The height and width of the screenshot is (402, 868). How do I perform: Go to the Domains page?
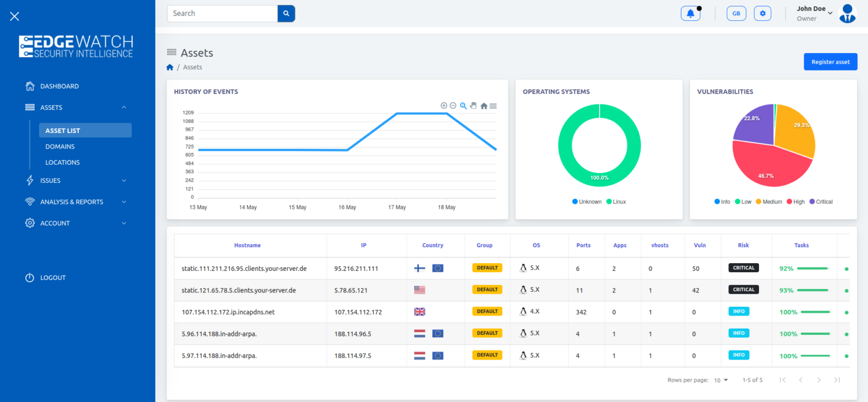59,146
